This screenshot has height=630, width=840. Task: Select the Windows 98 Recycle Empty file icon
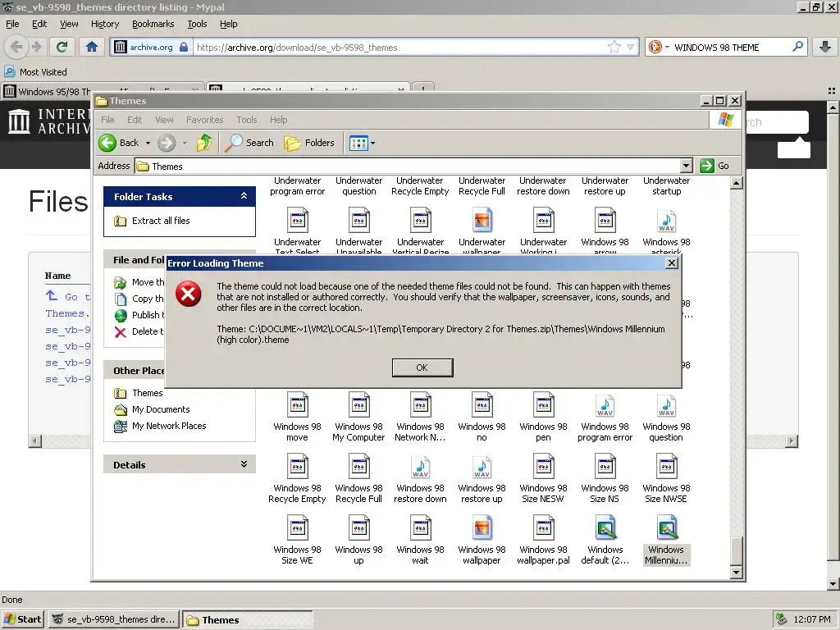[x=297, y=467]
